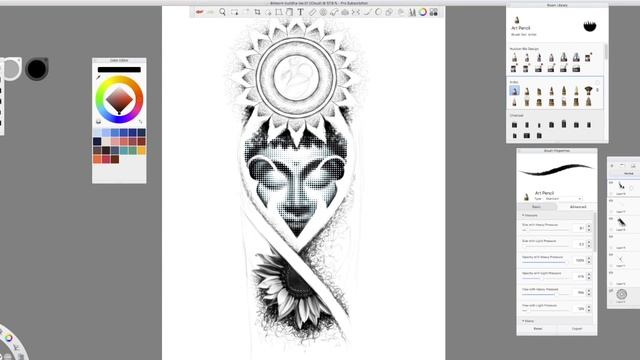Adjust the Size with Heavy Pressure slider
Viewport: 640px width, 360px height.
click(545, 230)
